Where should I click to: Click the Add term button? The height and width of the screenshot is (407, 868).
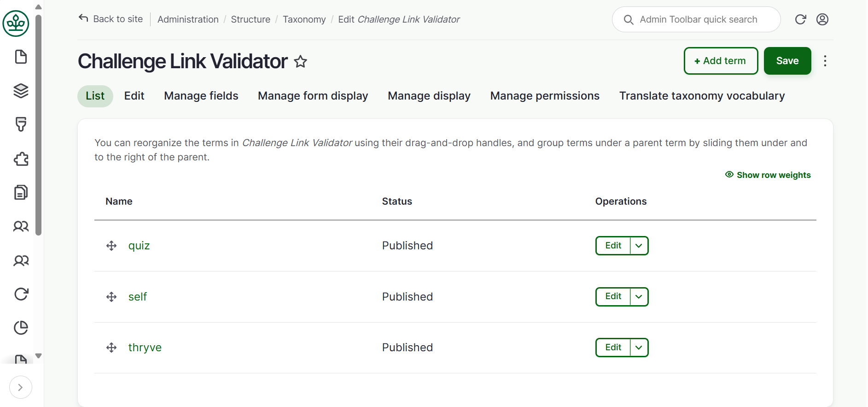click(x=721, y=61)
